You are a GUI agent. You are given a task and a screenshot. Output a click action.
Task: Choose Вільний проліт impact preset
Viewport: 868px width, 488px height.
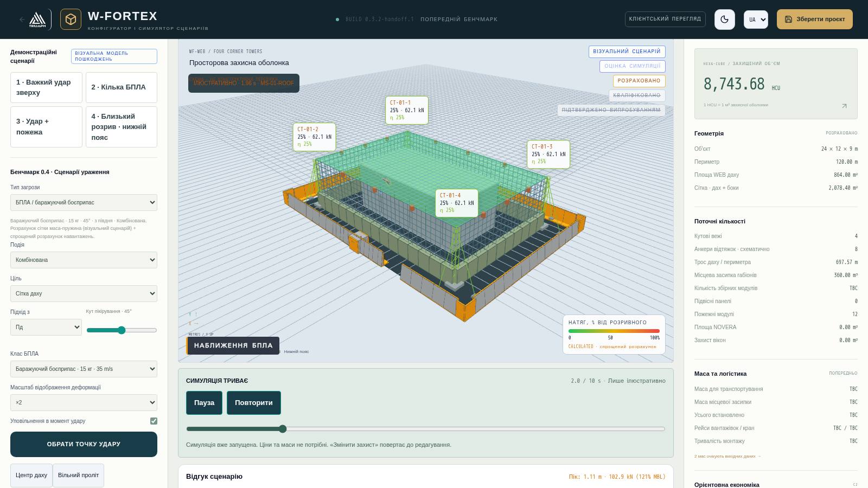(x=78, y=476)
